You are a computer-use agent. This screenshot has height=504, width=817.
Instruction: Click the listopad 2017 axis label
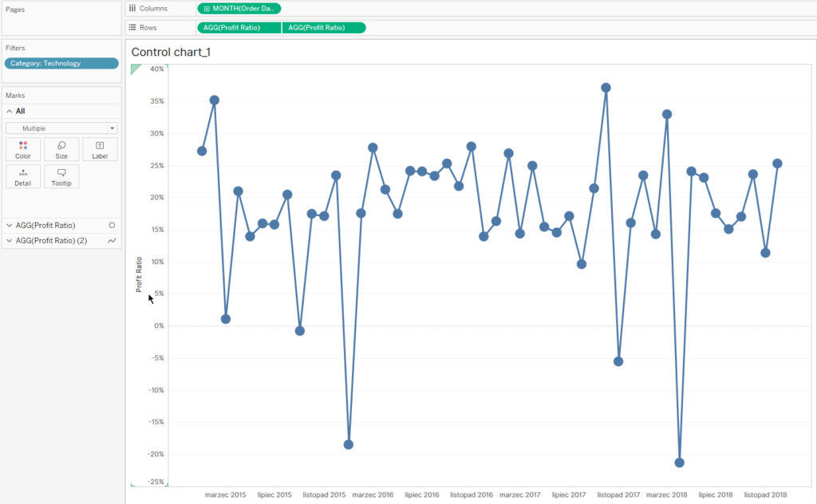point(618,494)
